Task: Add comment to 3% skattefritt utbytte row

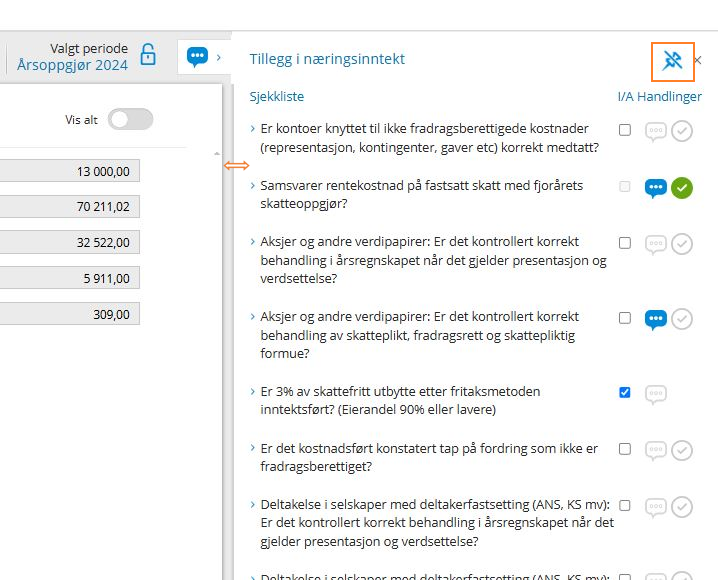Action: [656, 394]
